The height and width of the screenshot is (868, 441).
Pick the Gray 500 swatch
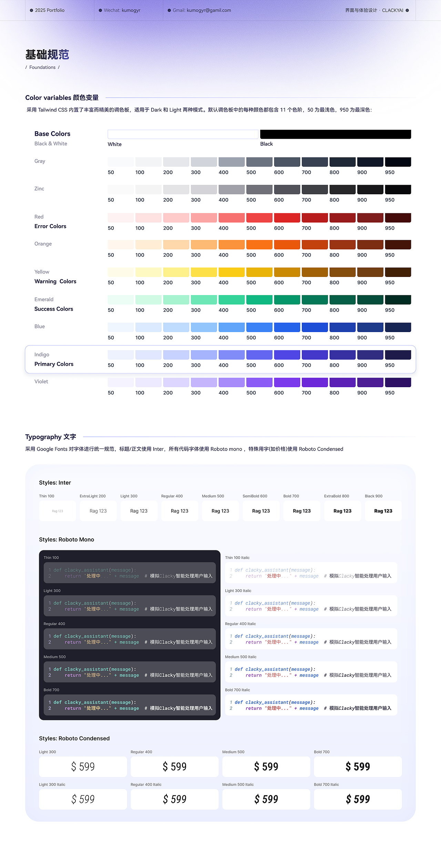coord(259,162)
